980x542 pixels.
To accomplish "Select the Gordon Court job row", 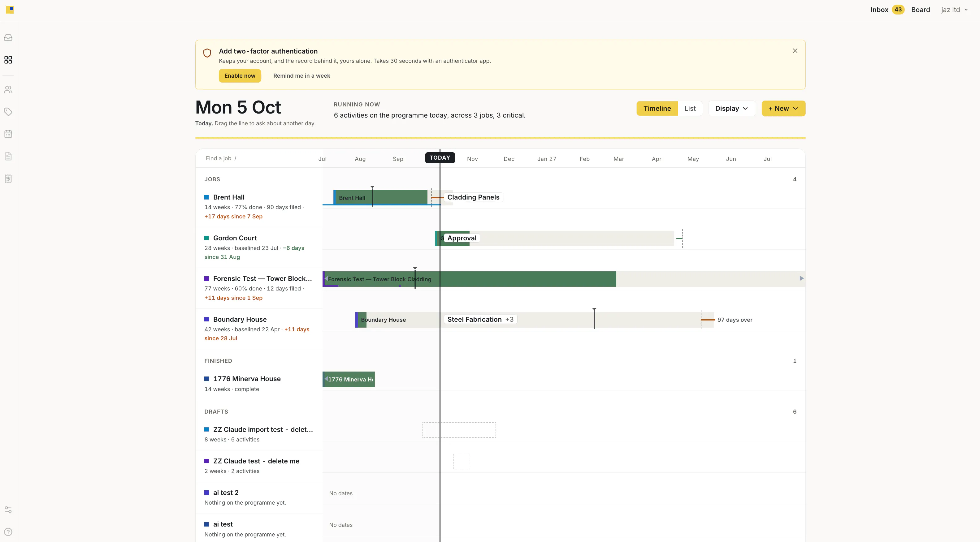I will 259,247.
